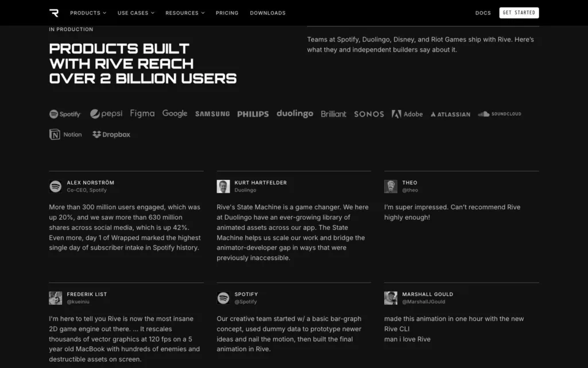Click the Samsung logo
This screenshot has height=368, width=588.
click(212, 114)
